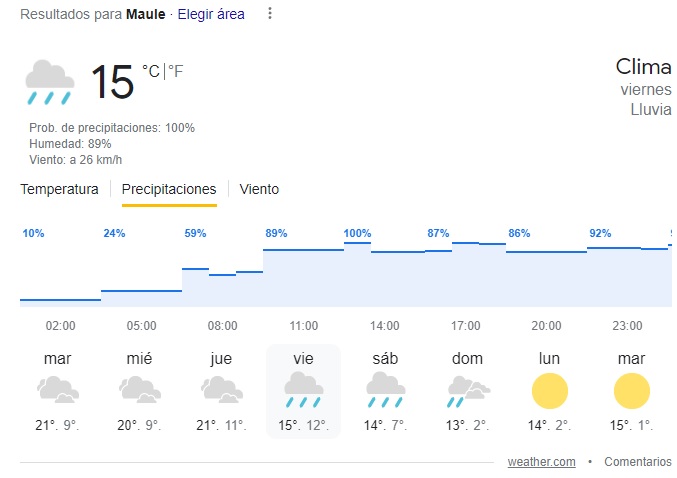Switch units to Fahrenheit
Screen dimensions: 677x478
point(175,71)
